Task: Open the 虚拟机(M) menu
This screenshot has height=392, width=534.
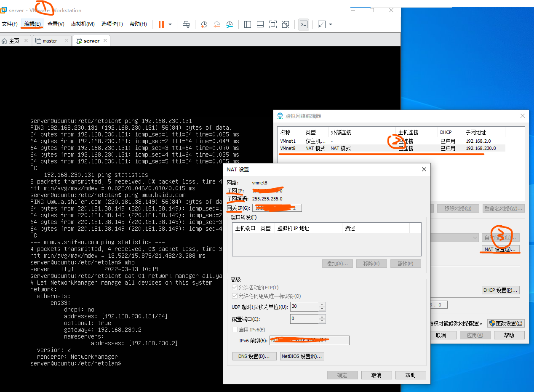Action: tap(83, 24)
